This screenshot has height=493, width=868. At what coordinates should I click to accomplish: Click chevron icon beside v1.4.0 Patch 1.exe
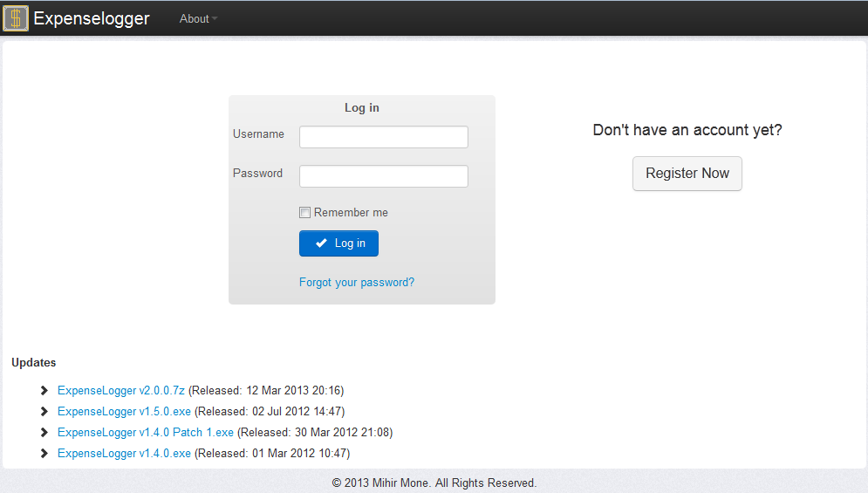44,433
